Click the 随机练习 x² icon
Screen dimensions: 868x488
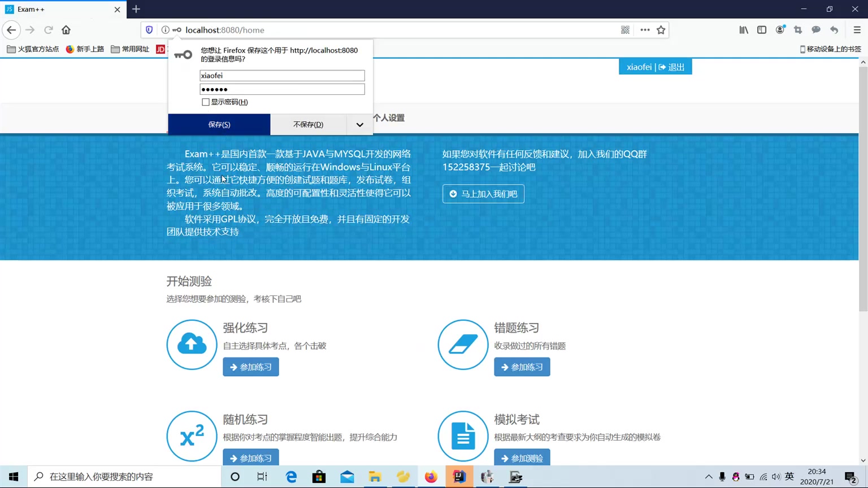[192, 436]
